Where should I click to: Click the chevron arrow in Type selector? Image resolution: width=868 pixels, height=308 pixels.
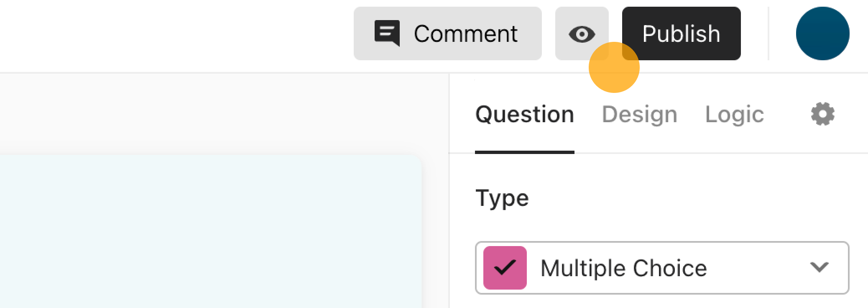(819, 267)
